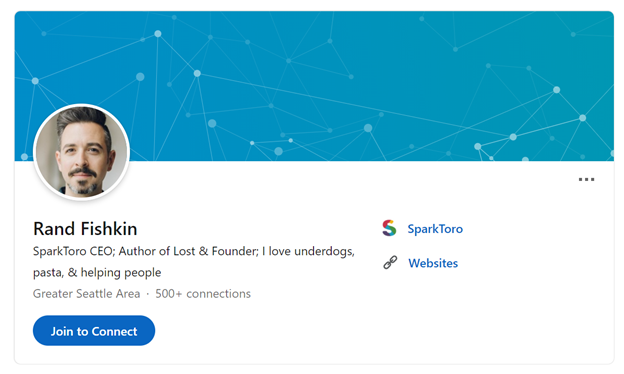This screenshot has height=374, width=624.
Task: Click 'pasta, & helping people' headline line
Action: click(97, 273)
